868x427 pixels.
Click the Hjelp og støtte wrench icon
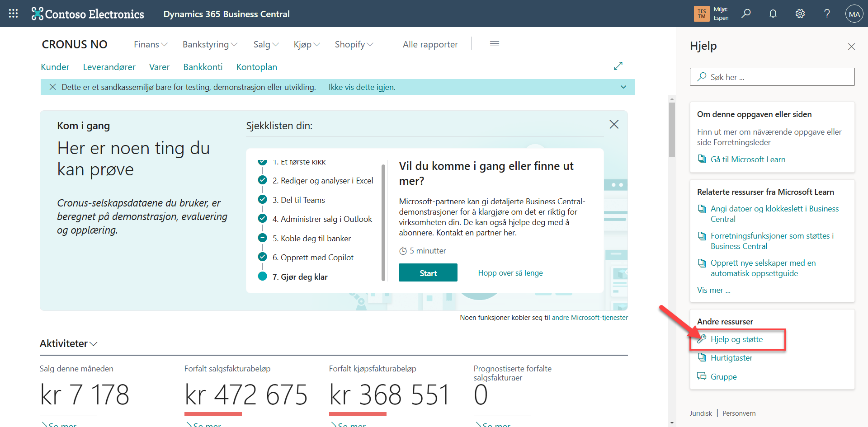click(702, 339)
